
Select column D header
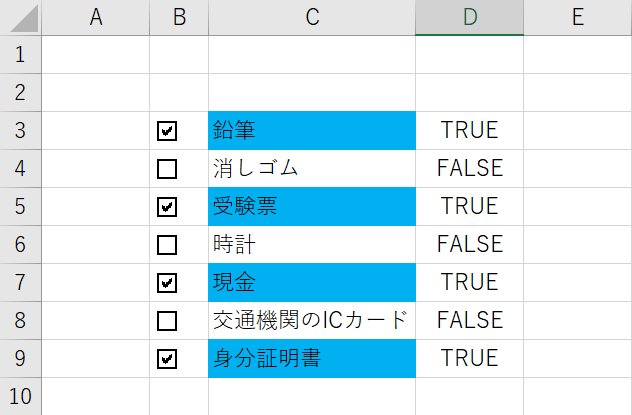pyautogui.click(x=469, y=17)
